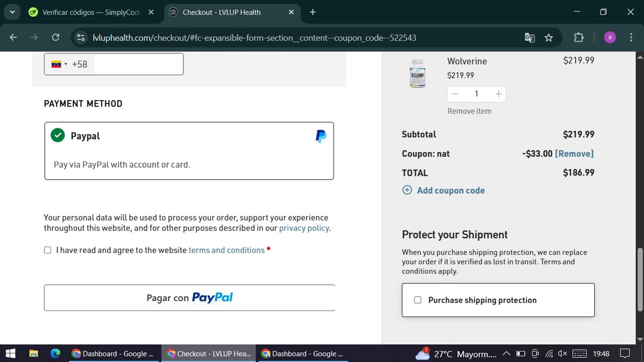Click the scrollbar down arrow
644x362 pixels.
click(640, 339)
